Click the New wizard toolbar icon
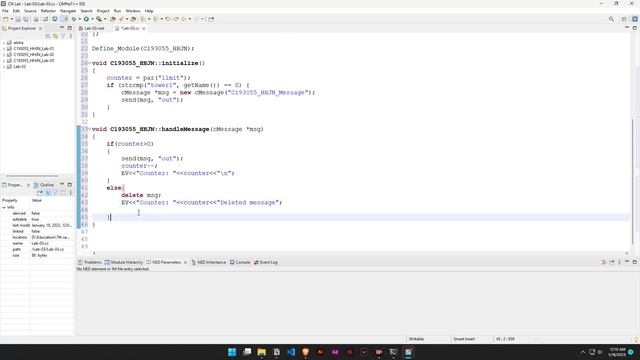The image size is (640, 360). coord(5,19)
